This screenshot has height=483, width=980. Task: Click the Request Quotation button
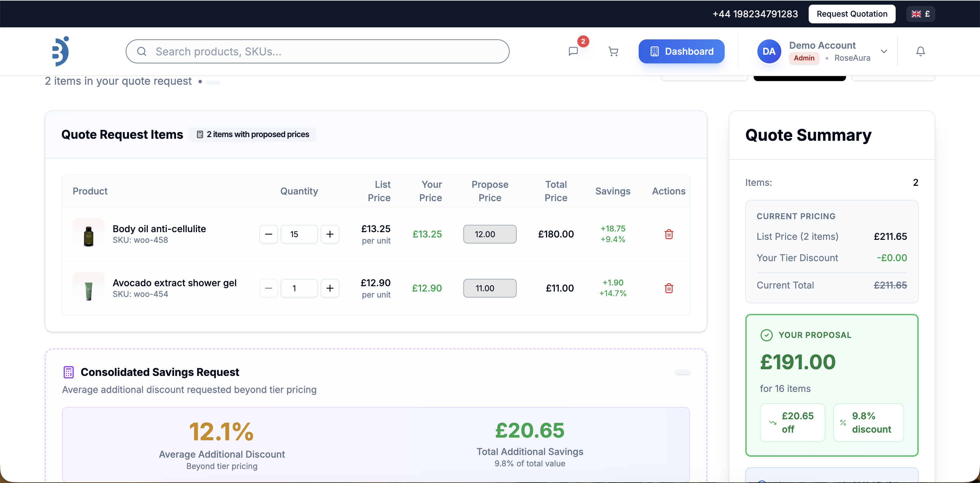[852, 14]
